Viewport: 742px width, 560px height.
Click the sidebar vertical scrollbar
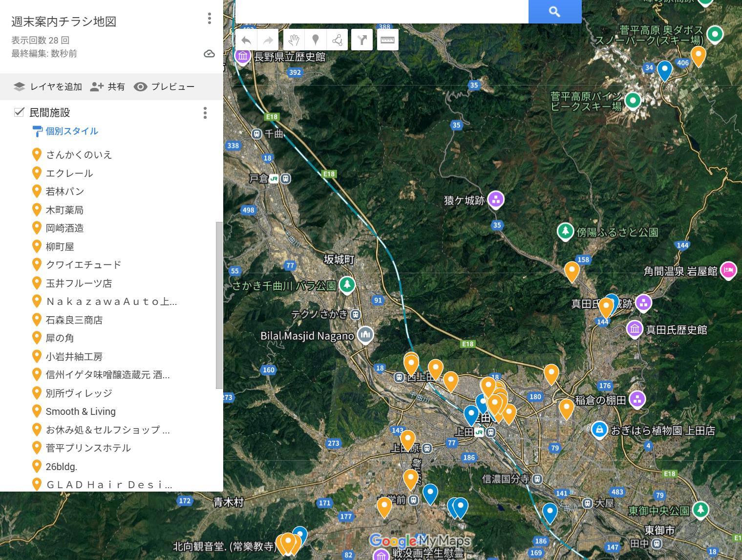pos(219,305)
